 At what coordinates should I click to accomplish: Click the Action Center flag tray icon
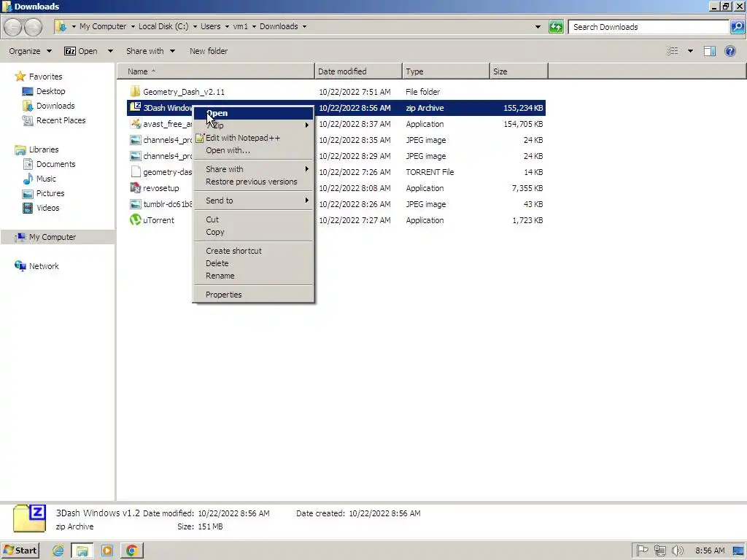(642, 551)
